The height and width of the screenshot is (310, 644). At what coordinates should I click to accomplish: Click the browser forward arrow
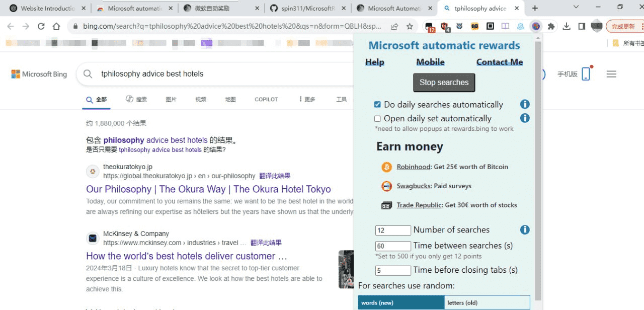pyautogui.click(x=26, y=26)
